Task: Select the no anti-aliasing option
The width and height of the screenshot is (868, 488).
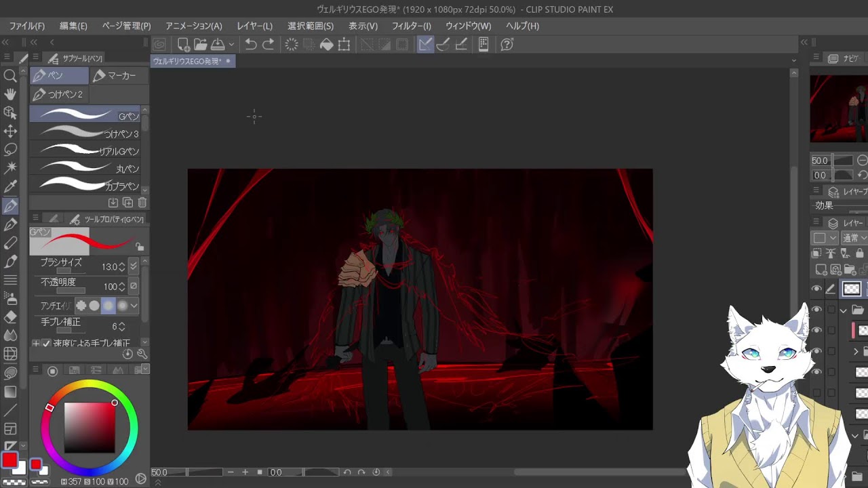Action: 81,306
